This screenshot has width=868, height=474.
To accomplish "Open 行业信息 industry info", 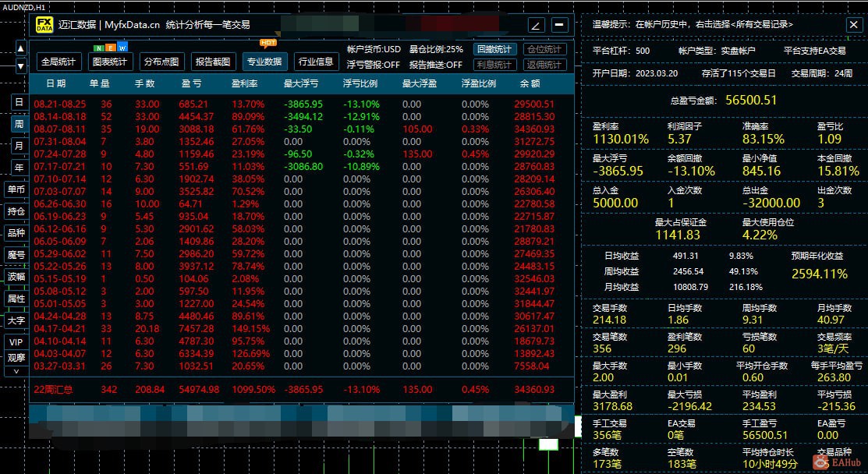I will click(x=316, y=62).
